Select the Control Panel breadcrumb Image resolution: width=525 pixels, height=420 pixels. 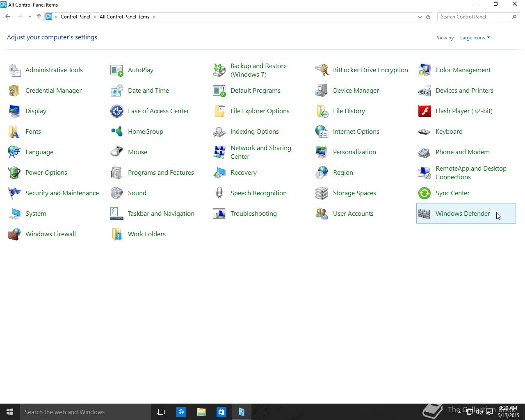[75, 17]
